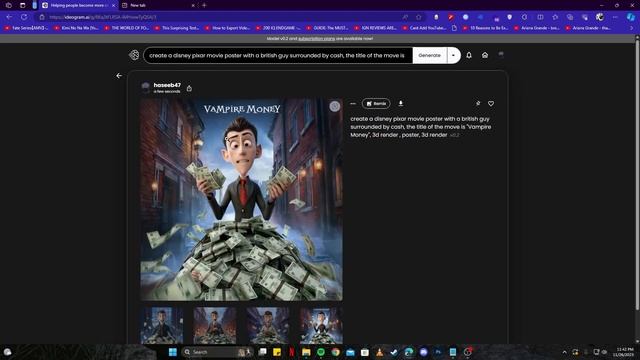Click the back arrow left of the post
This screenshot has height=360, width=640.
119,76
